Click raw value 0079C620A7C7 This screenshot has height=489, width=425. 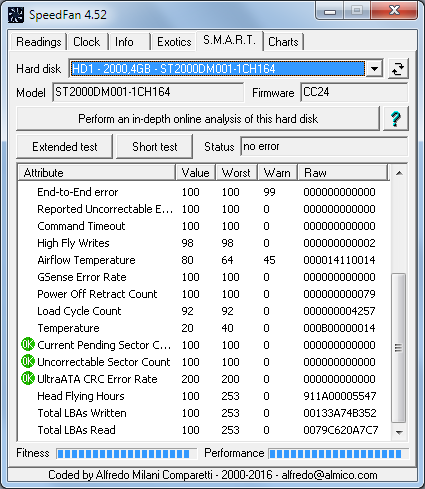[x=341, y=430]
